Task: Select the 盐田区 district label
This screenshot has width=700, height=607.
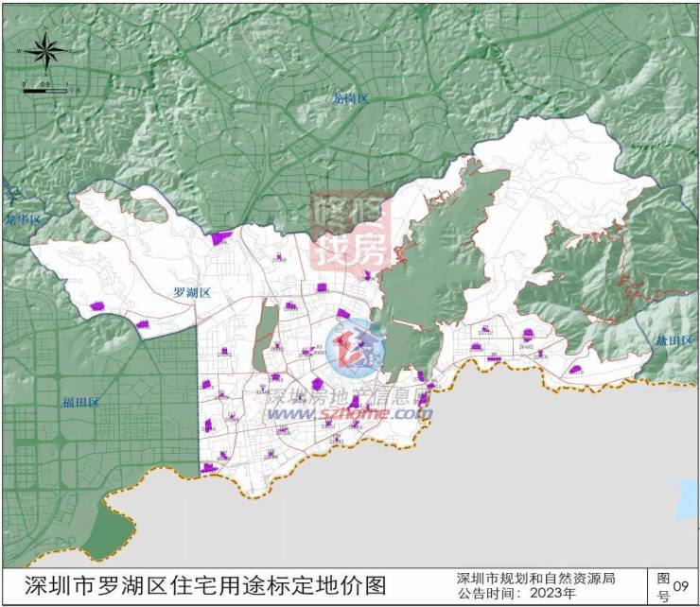Action: point(678,339)
